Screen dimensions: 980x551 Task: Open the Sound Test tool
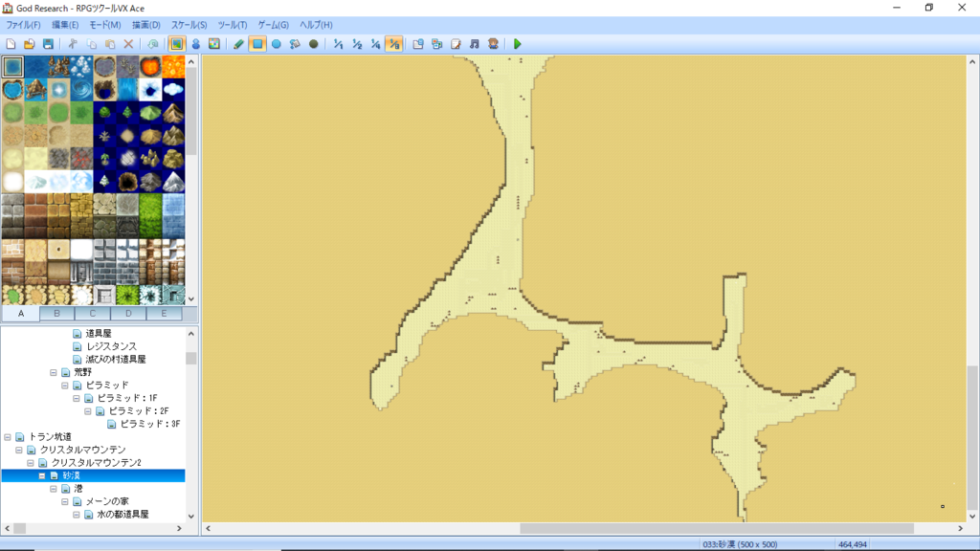pyautogui.click(x=475, y=44)
